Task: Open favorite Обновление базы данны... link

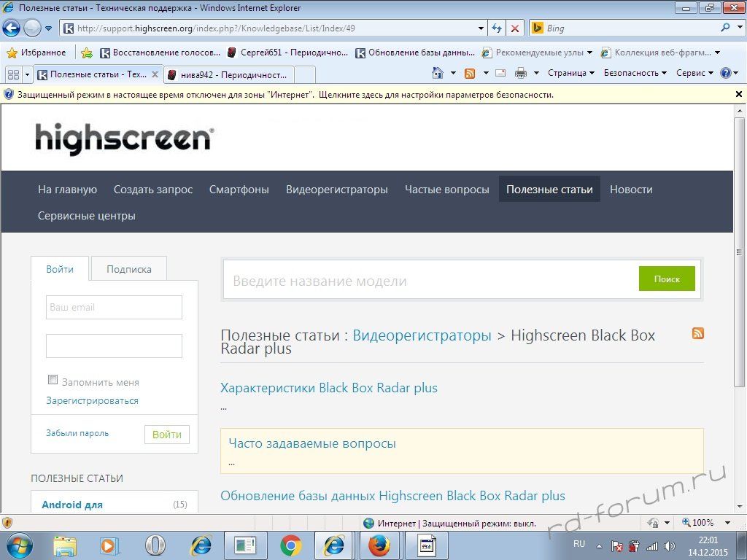Action: point(415,52)
